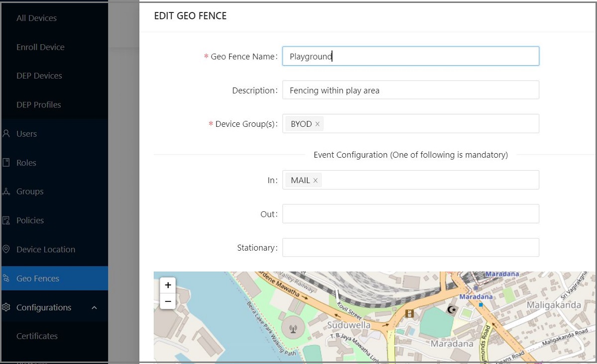Click the Description text field
The image size is (597, 364).
410,91
